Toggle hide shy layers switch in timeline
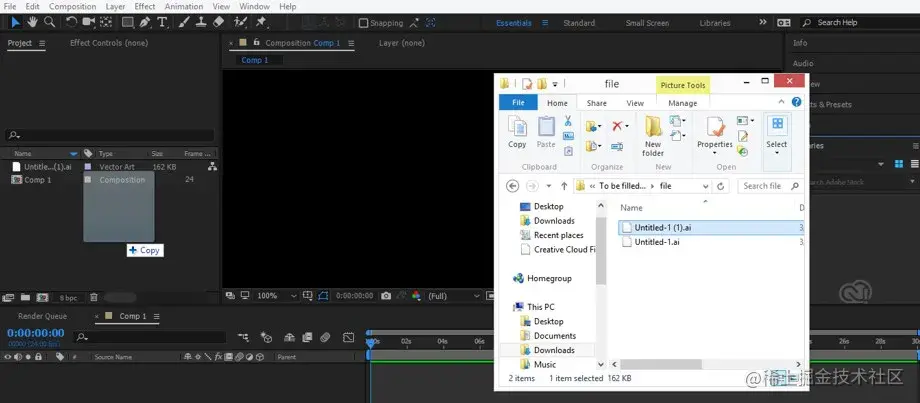Screen dimensions: 920x403 289,337
